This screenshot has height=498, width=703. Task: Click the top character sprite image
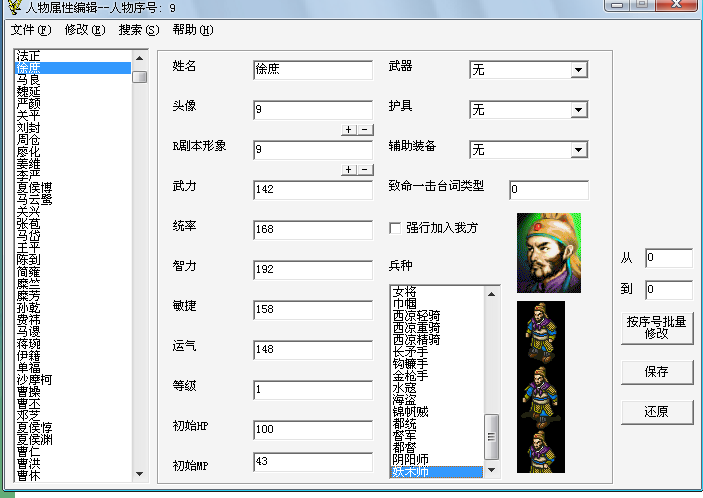coord(541,331)
